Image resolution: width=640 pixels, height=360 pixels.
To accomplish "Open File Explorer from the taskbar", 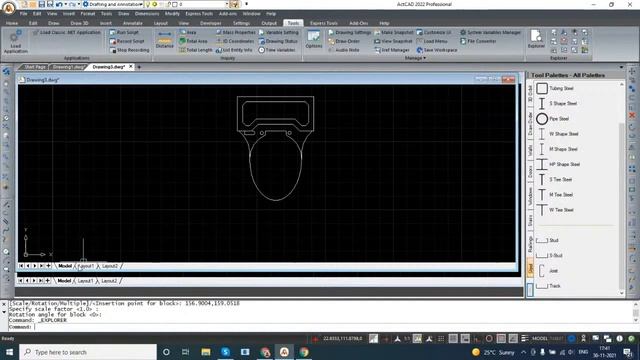I will pos(206,352).
